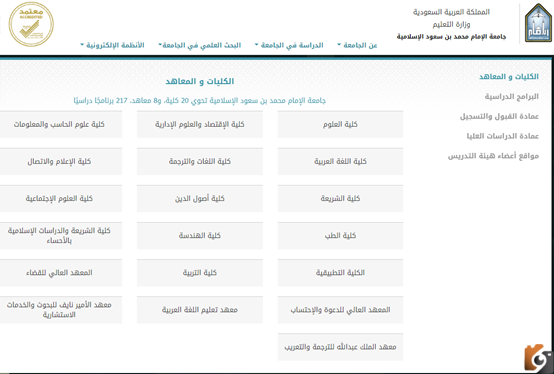Select كلية الإقتصاد والعلوم الإدارية tile
Viewport: 554px width, 374px height.
200,124
